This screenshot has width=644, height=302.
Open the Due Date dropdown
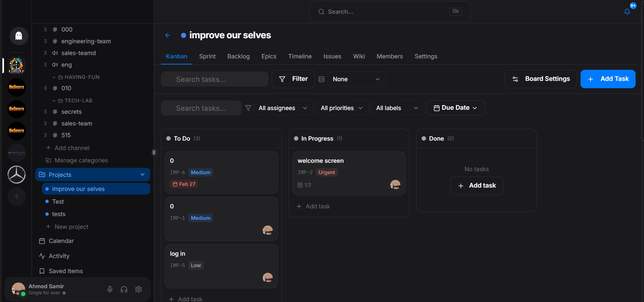tap(456, 108)
